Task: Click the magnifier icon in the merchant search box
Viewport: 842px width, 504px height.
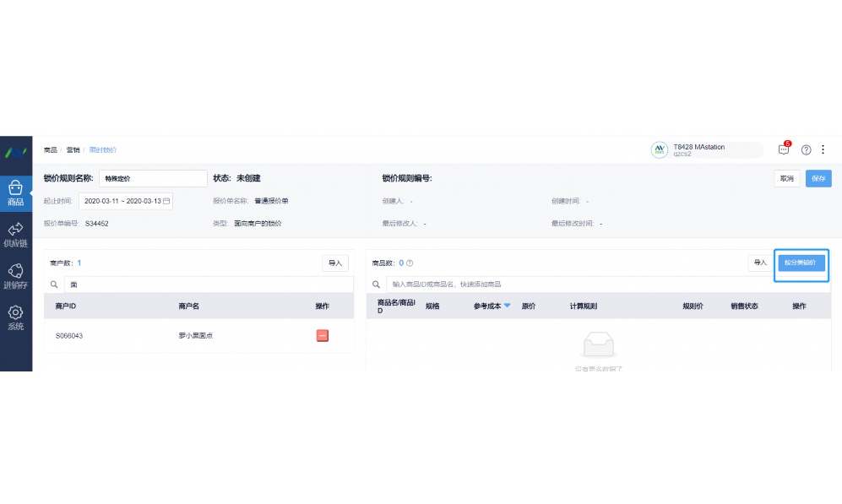Action: pos(54,284)
